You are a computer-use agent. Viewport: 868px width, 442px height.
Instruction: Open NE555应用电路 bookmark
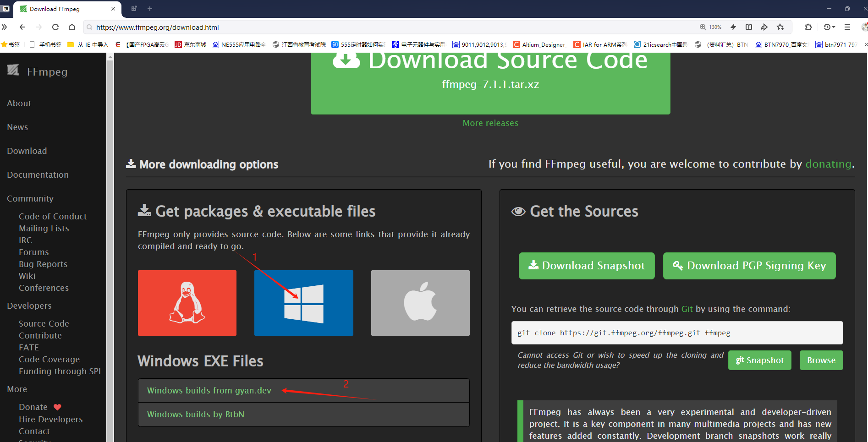point(239,44)
